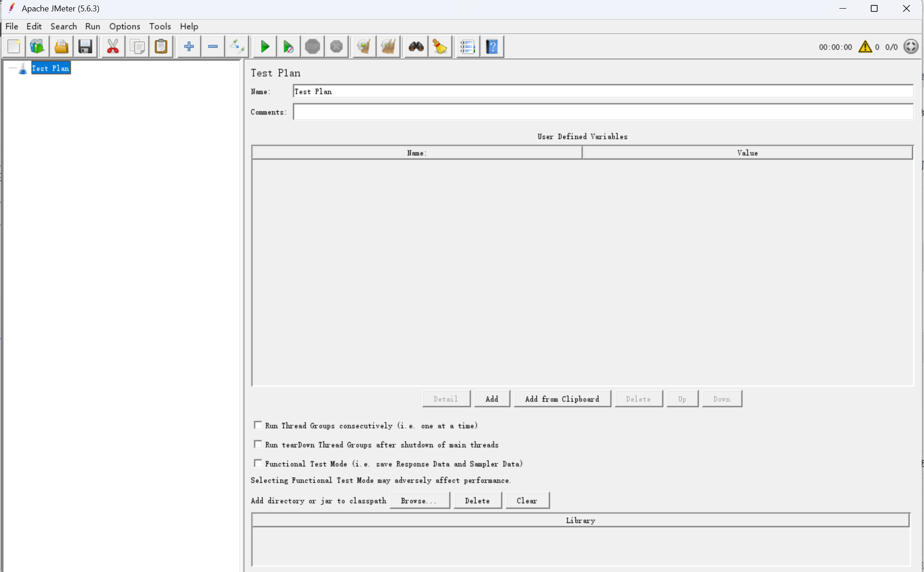Click the Function Helper list icon
This screenshot has width=924, height=572.
[467, 46]
